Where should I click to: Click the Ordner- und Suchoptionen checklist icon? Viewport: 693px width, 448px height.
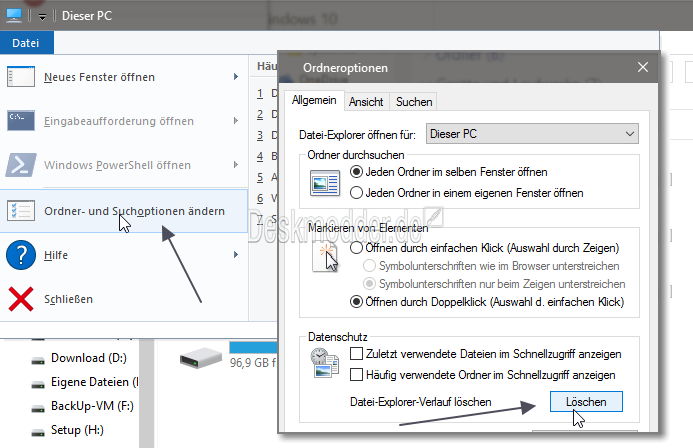pos(22,211)
